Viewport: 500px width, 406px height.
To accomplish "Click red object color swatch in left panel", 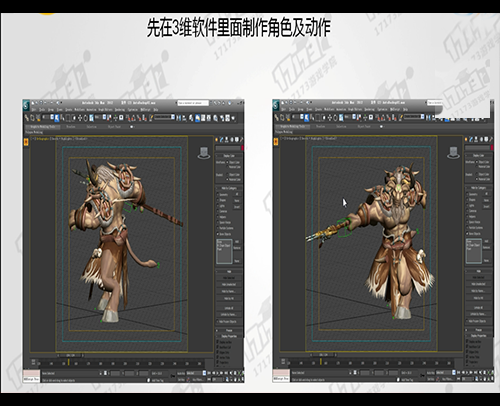I will pos(242,148).
